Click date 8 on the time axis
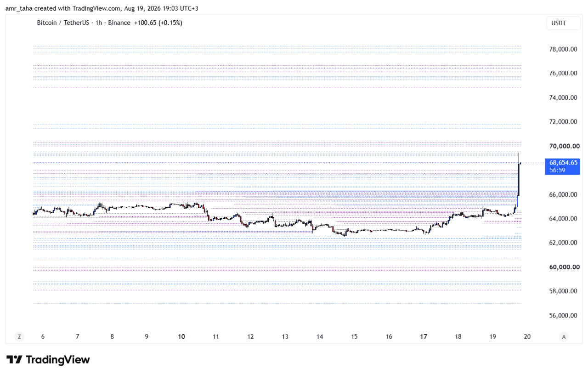 112,337
